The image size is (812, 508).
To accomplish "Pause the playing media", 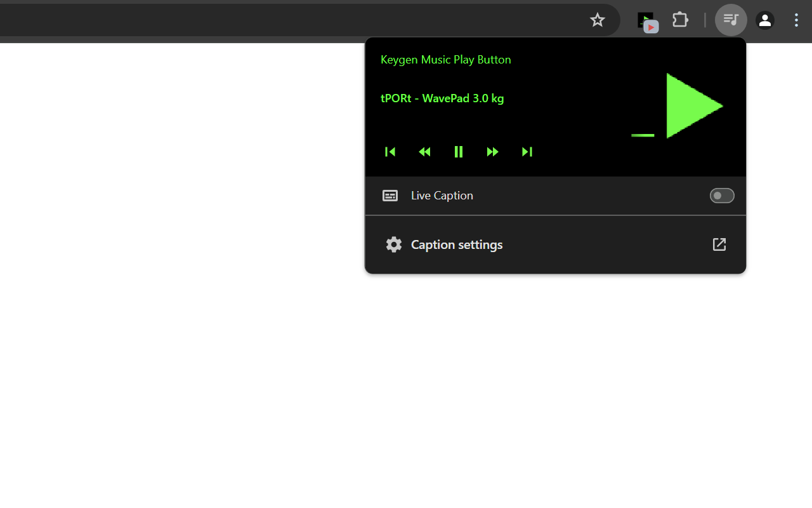I will click(x=459, y=152).
